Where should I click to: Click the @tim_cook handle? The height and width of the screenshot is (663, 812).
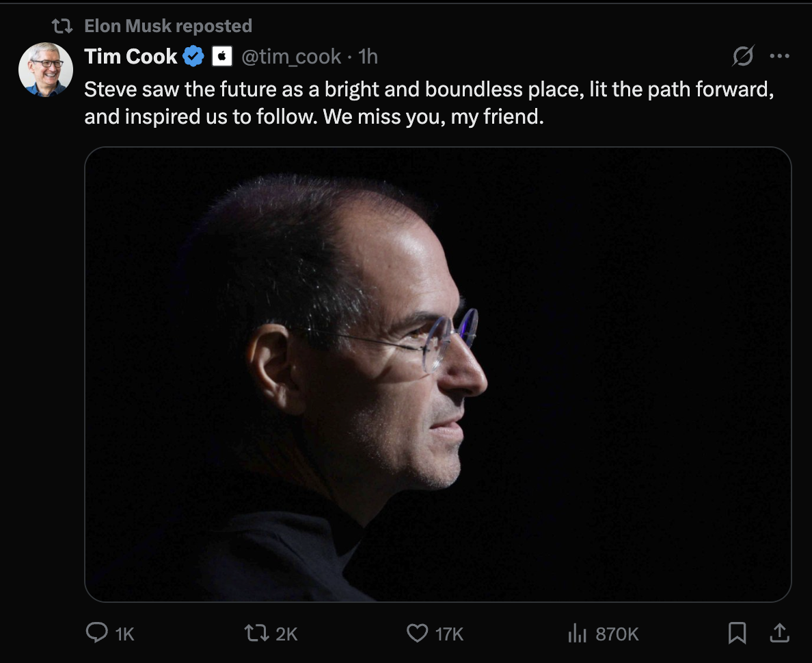[293, 57]
